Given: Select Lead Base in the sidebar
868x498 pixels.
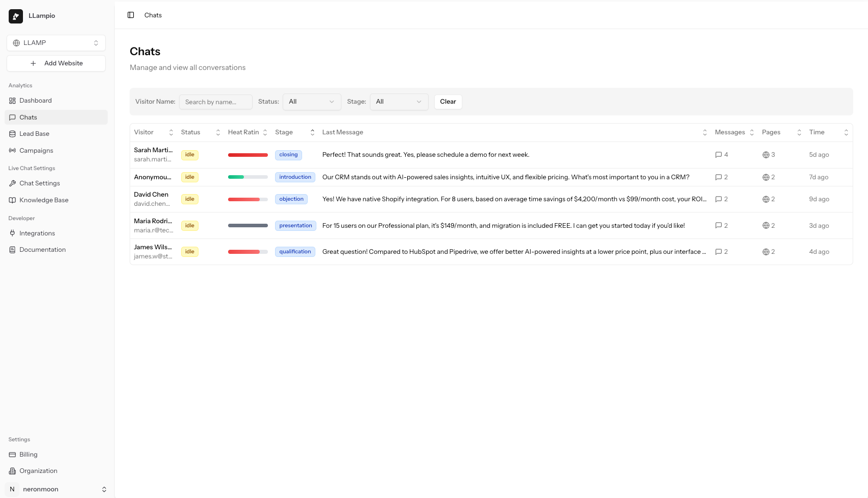Looking at the screenshot, I should tap(34, 133).
